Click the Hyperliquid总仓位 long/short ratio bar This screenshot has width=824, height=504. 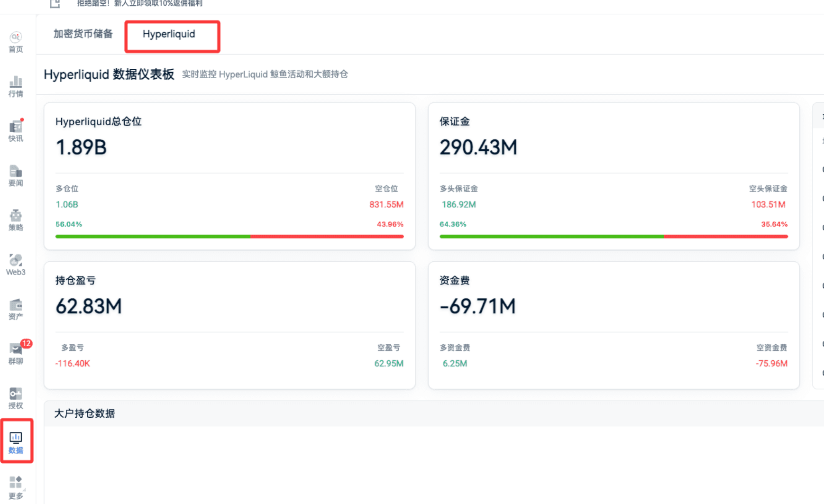pos(229,236)
